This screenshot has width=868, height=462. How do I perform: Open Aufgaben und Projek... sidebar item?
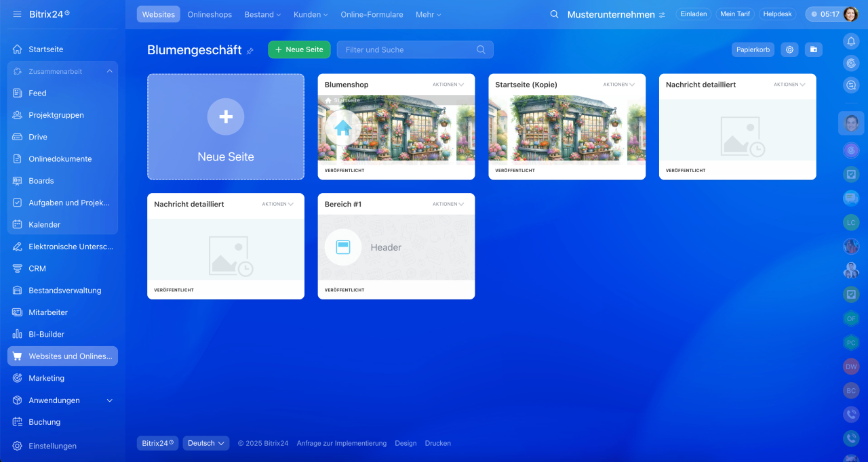coord(62,203)
